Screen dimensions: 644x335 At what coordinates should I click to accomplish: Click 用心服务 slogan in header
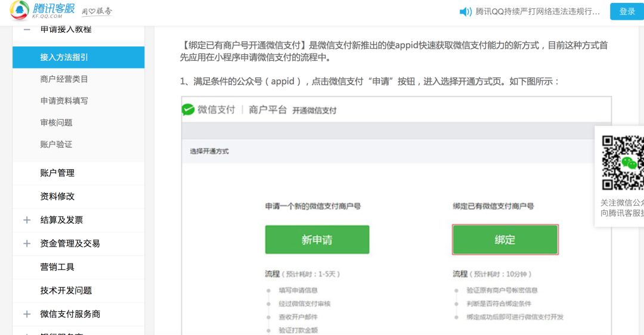pyautogui.click(x=97, y=11)
